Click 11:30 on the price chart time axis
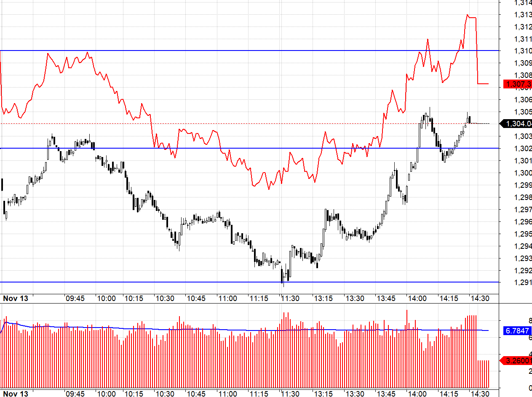The image size is (532, 397). click(290, 298)
